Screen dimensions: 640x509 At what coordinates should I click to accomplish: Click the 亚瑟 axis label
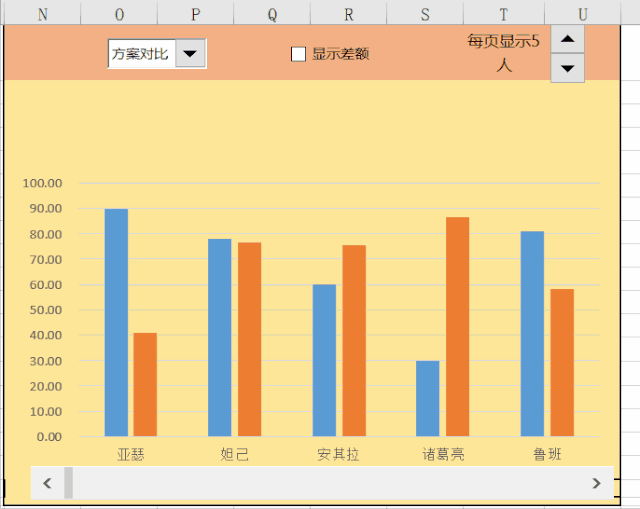pyautogui.click(x=131, y=454)
